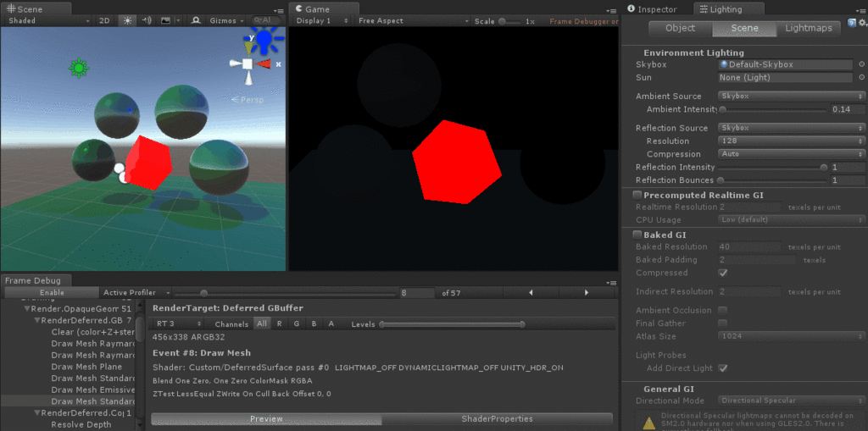Toggle 2D view mode in Scene

tap(104, 20)
